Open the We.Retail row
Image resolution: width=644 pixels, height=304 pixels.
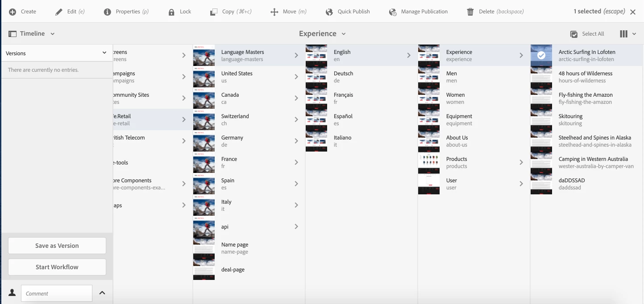point(152,119)
